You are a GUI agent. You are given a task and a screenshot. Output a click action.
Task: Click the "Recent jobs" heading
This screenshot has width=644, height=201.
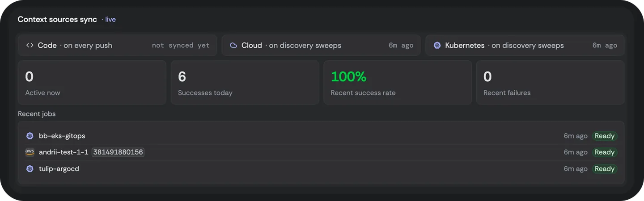tap(37, 114)
